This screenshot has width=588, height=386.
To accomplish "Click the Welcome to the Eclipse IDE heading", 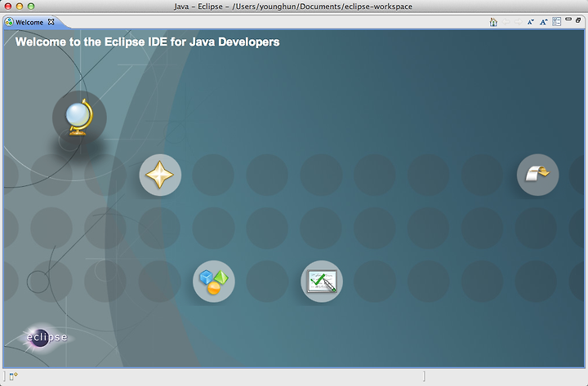I will click(147, 42).
